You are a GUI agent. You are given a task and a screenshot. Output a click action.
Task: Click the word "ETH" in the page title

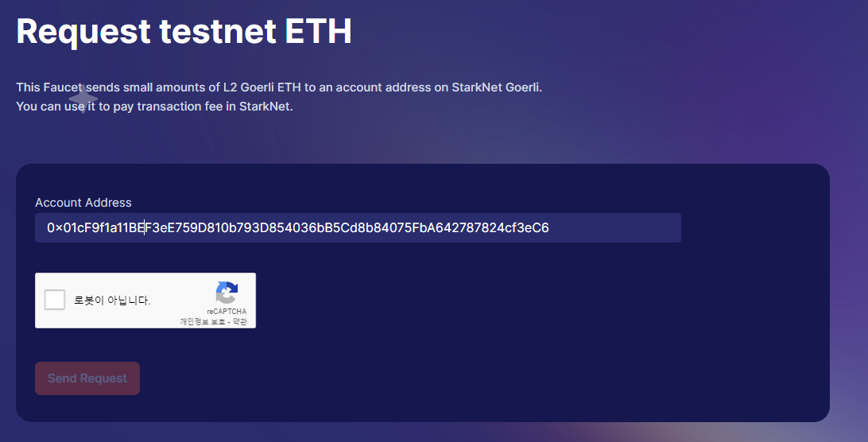[318, 31]
